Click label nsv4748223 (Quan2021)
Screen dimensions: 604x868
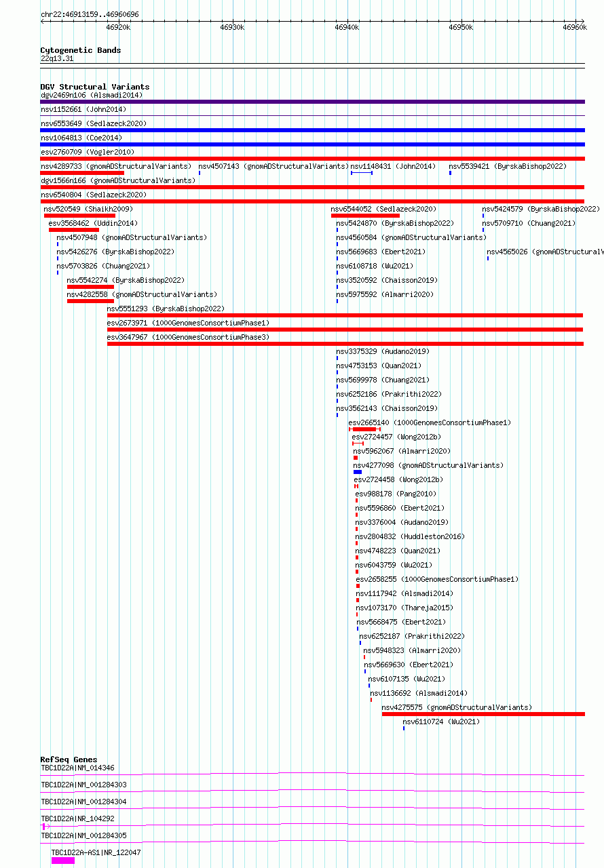coord(398,551)
